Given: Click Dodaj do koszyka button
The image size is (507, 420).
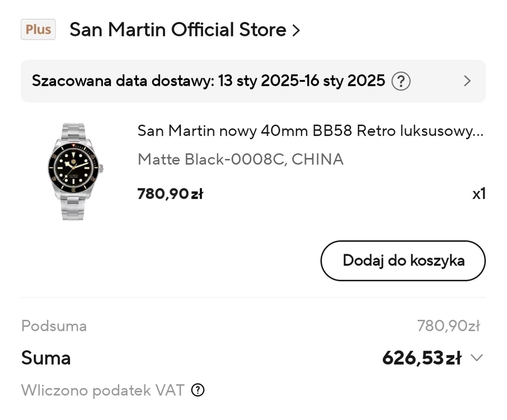Looking at the screenshot, I should [x=403, y=261].
